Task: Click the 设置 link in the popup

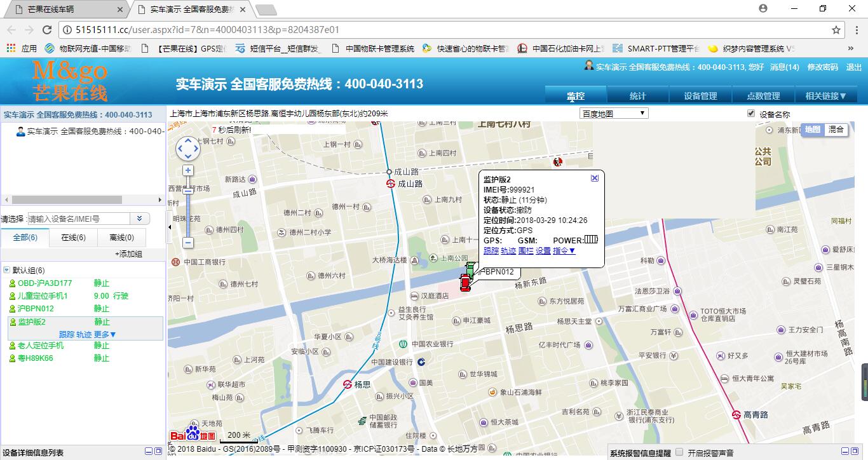Action: point(543,251)
